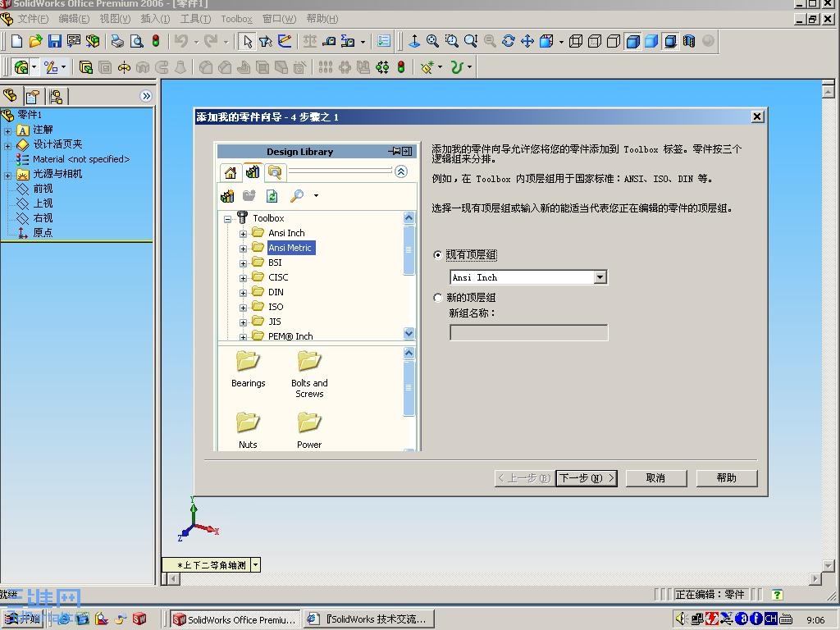
Task: Open the Bolts and Screws folder thumbnail
Action: pyautogui.click(x=309, y=374)
